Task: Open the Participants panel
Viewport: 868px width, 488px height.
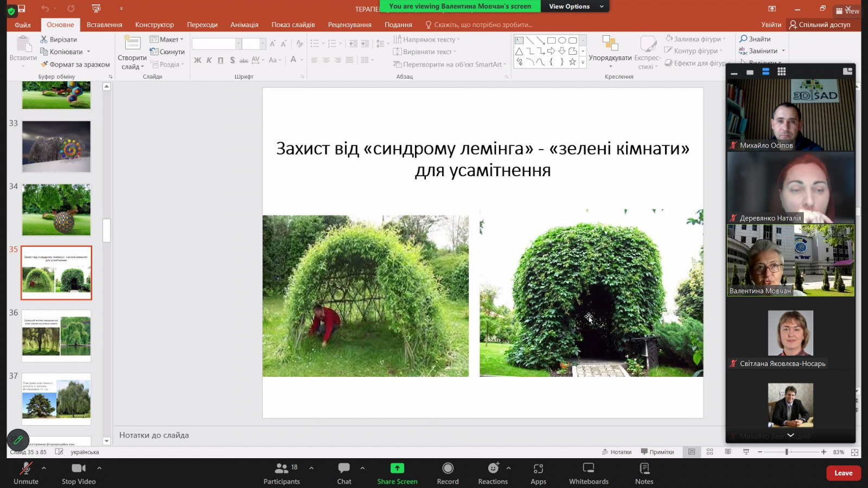Action: (x=282, y=473)
